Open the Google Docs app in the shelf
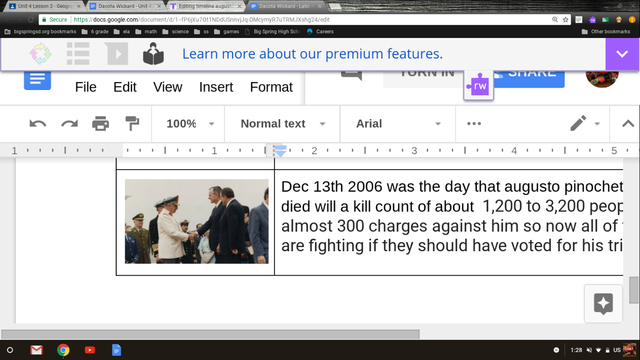Viewport: 640px width, 360px height. (x=116, y=350)
